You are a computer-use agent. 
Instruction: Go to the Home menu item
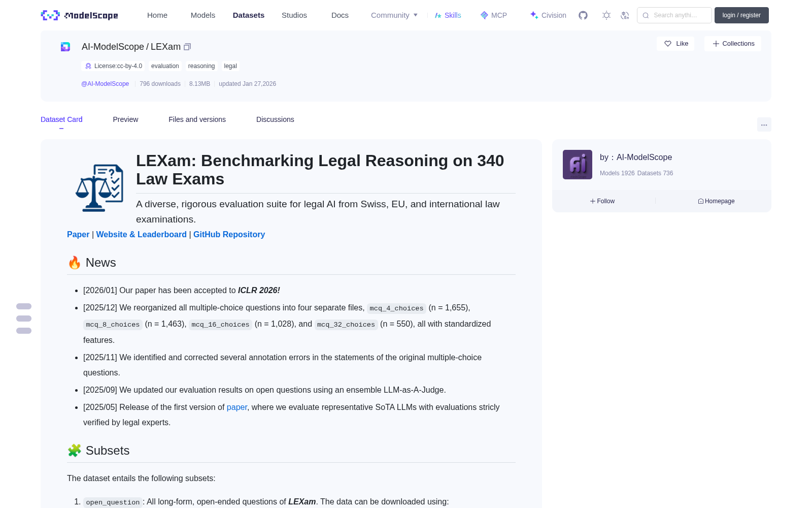tap(157, 15)
